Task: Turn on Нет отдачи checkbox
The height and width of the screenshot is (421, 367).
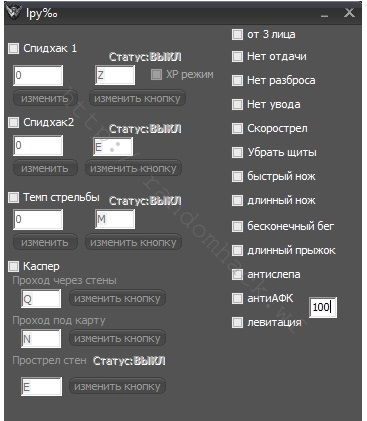Action: [237, 56]
